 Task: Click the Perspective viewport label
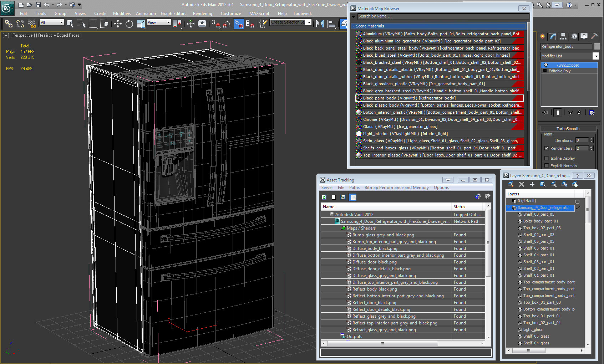pyautogui.click(x=23, y=35)
